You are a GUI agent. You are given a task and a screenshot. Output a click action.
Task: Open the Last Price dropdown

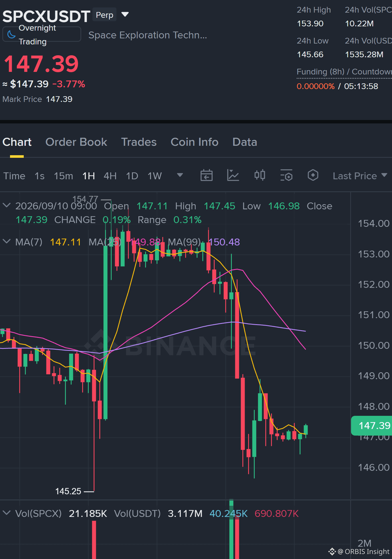(360, 176)
